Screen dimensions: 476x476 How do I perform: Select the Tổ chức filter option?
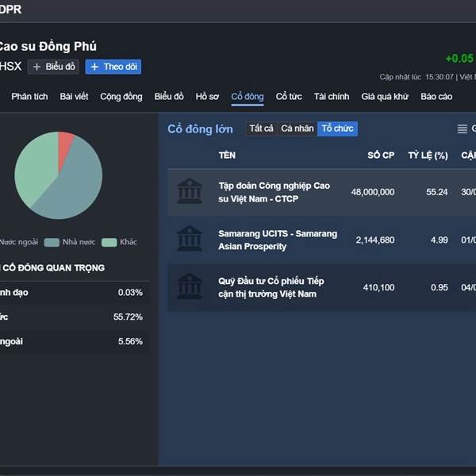pos(337,129)
